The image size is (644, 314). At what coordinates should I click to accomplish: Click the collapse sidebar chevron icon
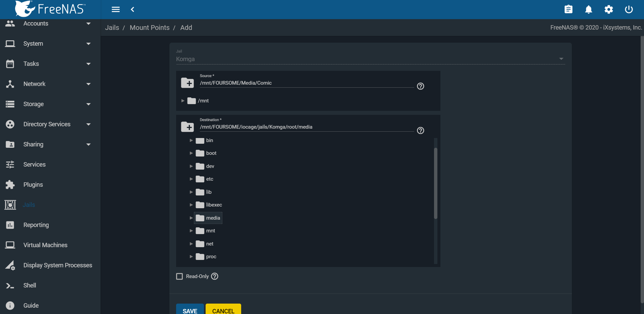tap(132, 9)
